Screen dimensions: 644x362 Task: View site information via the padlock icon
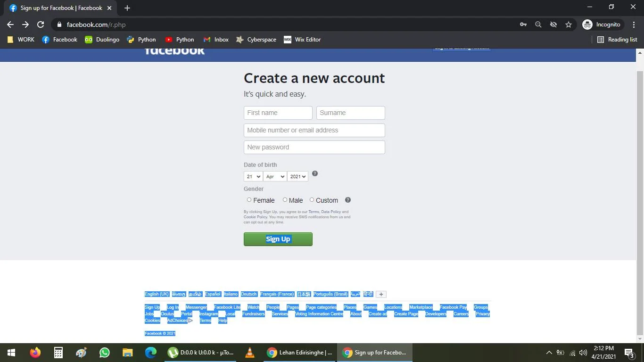(x=59, y=25)
